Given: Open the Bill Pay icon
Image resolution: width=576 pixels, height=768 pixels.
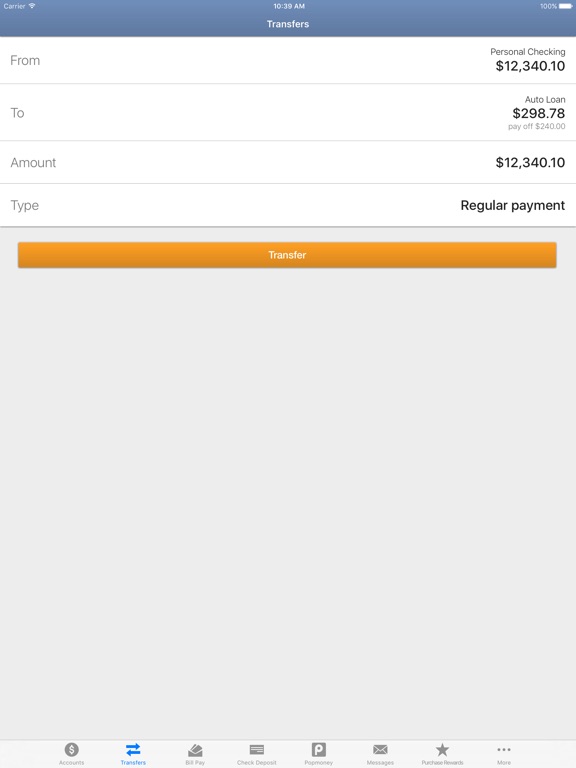Looking at the screenshot, I should point(195,750).
